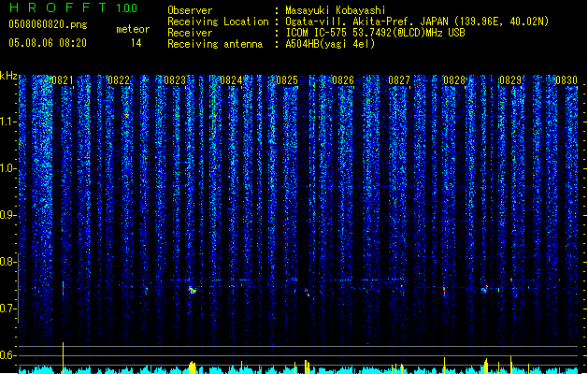Select observer name Masayuki Kobayashi

click(x=335, y=10)
